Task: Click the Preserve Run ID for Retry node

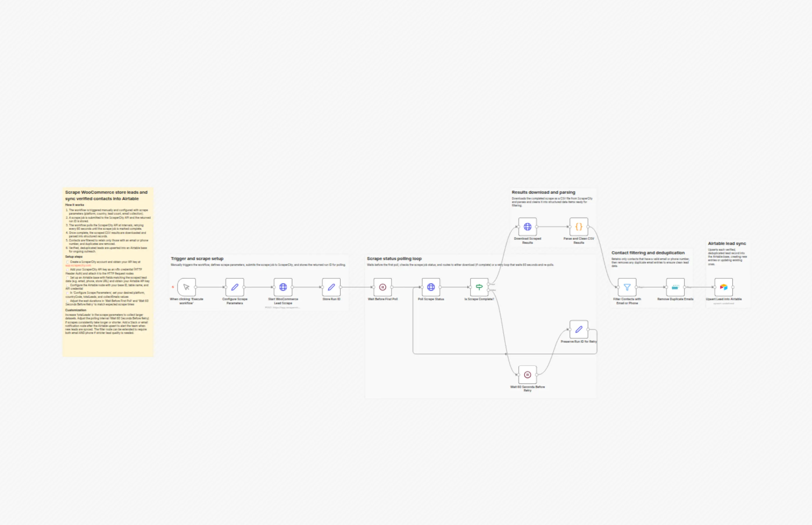Action: pyautogui.click(x=579, y=329)
